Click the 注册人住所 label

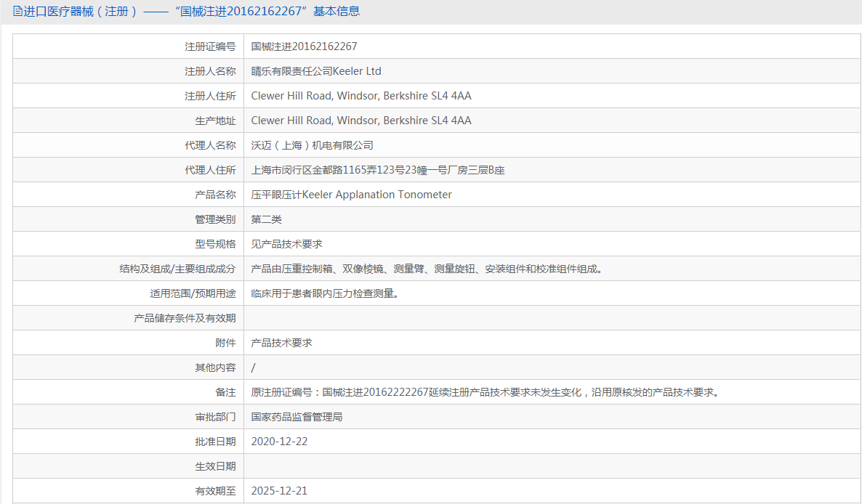[210, 96]
